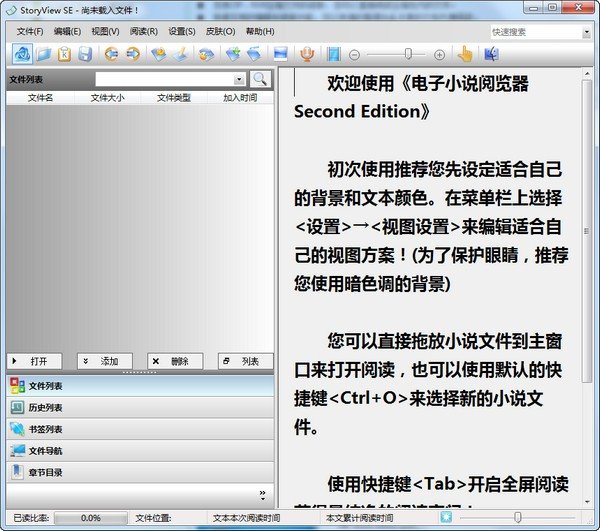Screen dimensions: 600x531
Task: Click the 添加 button
Action: tap(105, 361)
